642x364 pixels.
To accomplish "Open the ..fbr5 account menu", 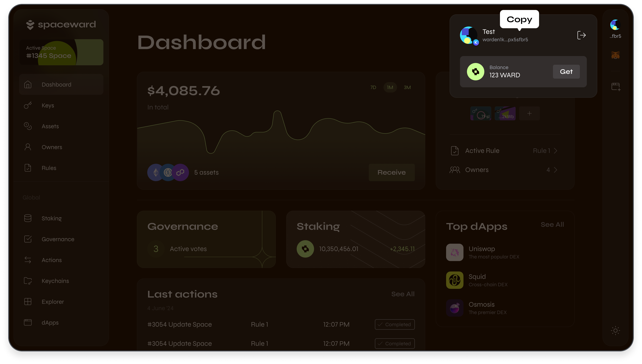I will (615, 25).
